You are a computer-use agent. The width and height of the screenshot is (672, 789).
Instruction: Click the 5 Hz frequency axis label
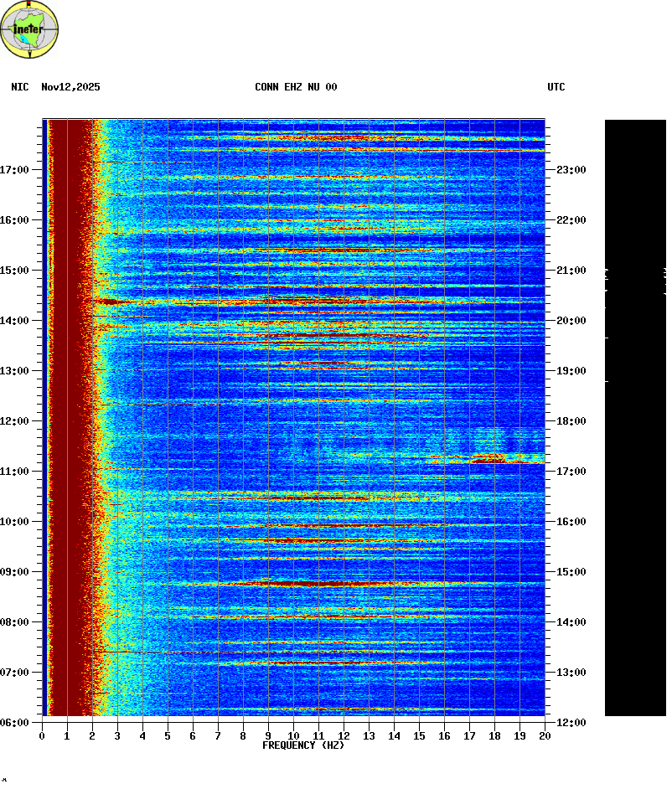click(168, 735)
